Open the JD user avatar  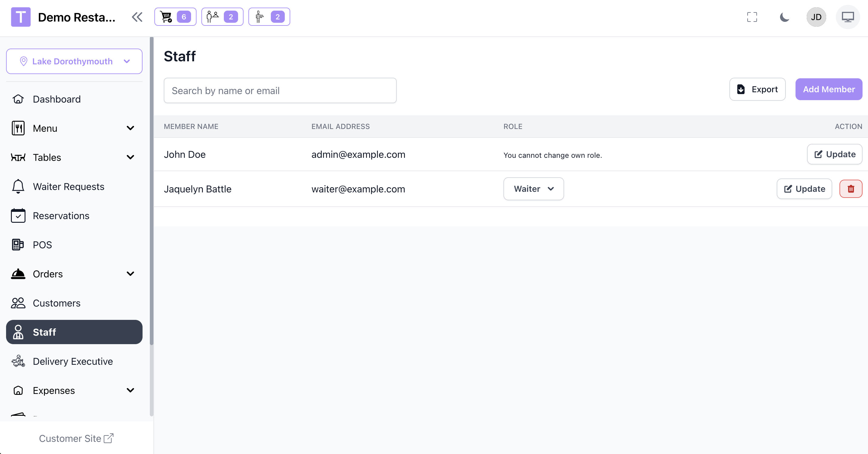816,17
